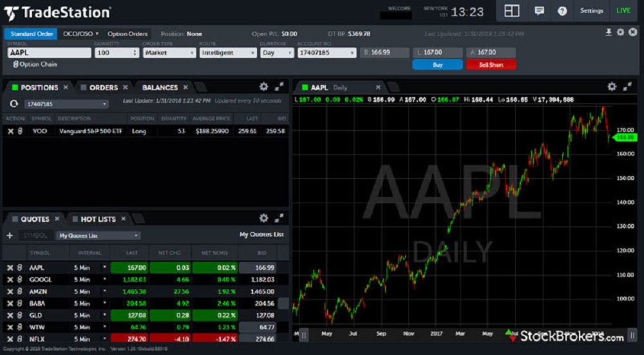This screenshot has height=355, width=644.
Task: Close the order bar panel
Action: point(633,32)
